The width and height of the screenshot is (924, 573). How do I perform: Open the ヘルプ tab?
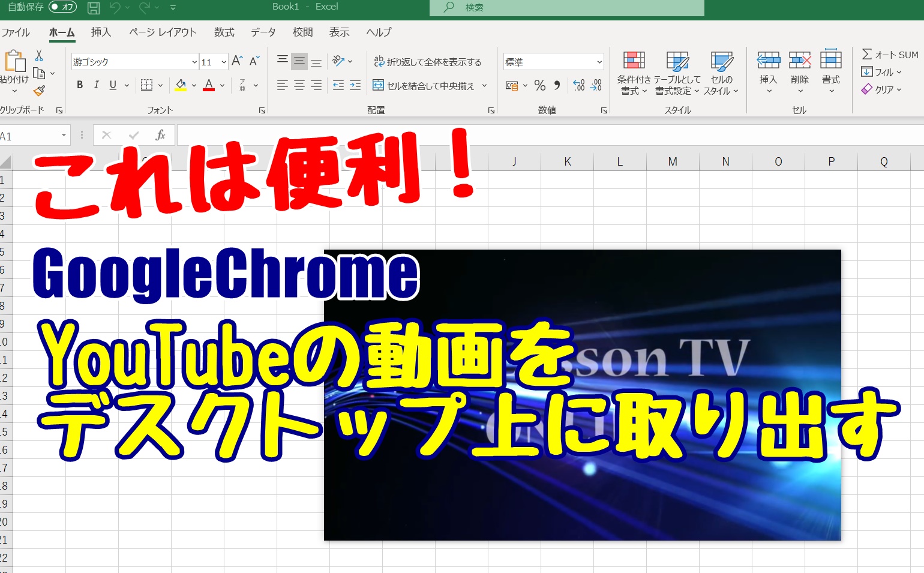(379, 32)
